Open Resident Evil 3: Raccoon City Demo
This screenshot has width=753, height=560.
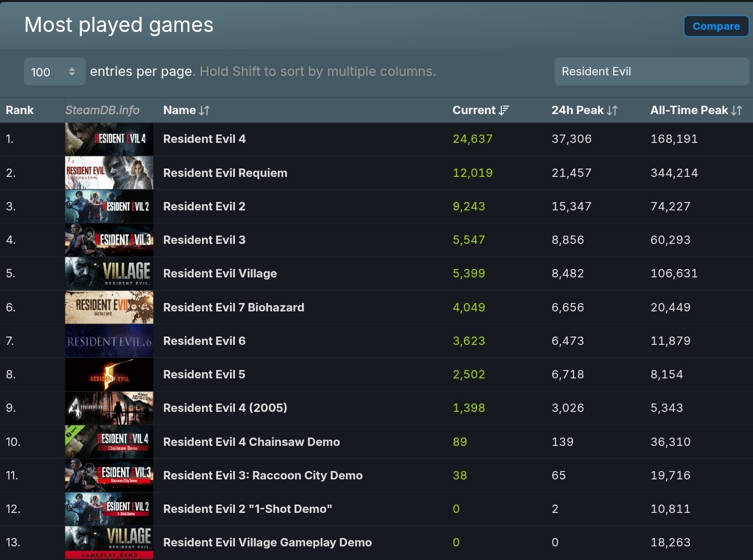263,475
